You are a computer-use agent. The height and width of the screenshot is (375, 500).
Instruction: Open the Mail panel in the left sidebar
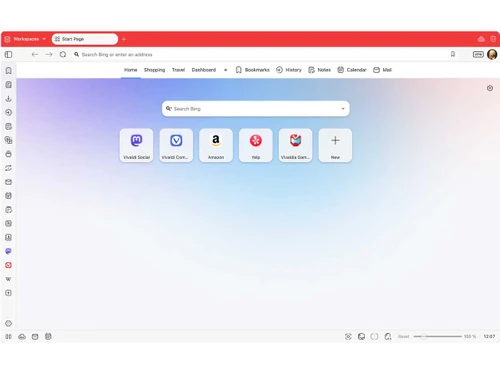pos(9,182)
